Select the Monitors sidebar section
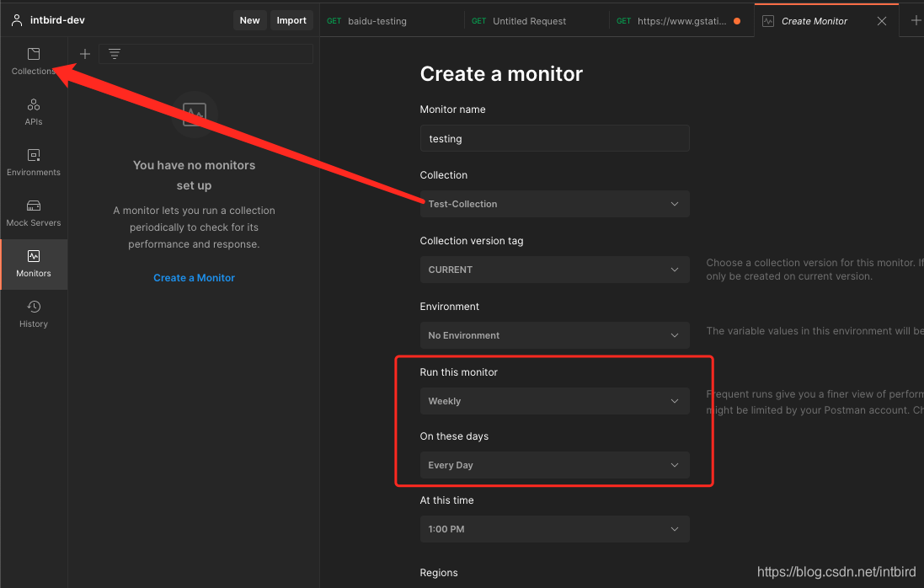This screenshot has height=588, width=924. (34, 264)
